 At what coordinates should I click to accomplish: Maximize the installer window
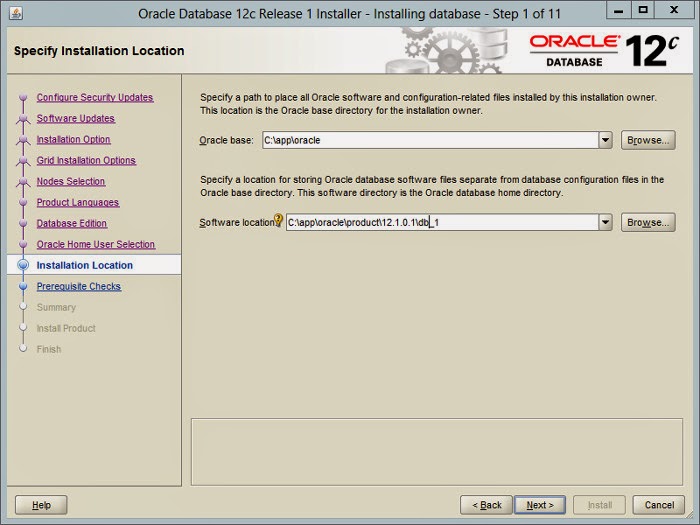coord(643,10)
